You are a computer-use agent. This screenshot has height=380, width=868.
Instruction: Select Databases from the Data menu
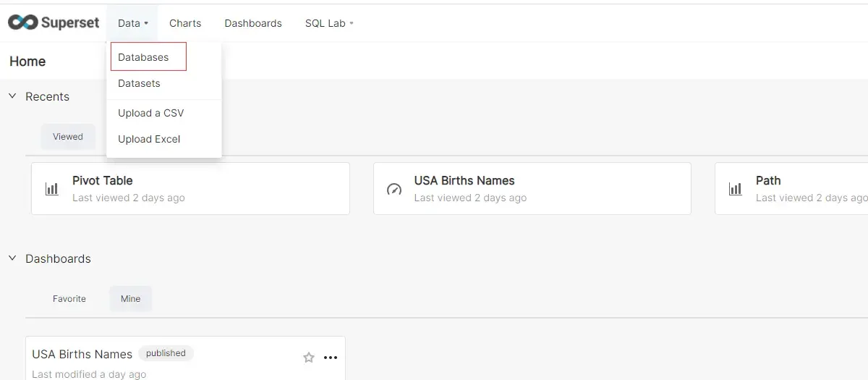143,57
